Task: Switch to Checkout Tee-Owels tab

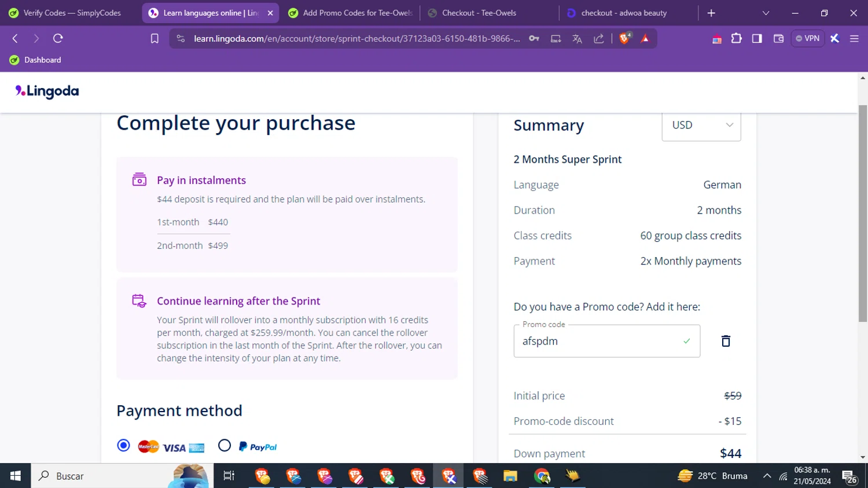Action: [489, 13]
